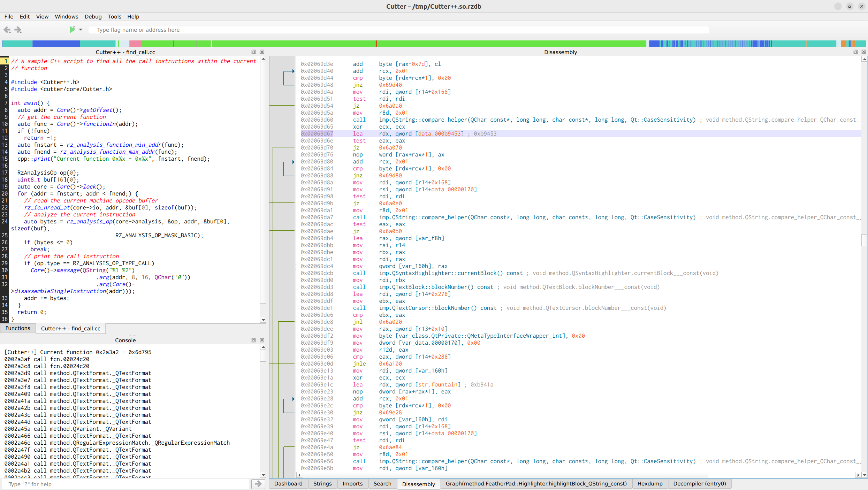Screen dimensions: 868x490
Task: Open the Graph highlightBlock tab
Action: click(x=536, y=484)
